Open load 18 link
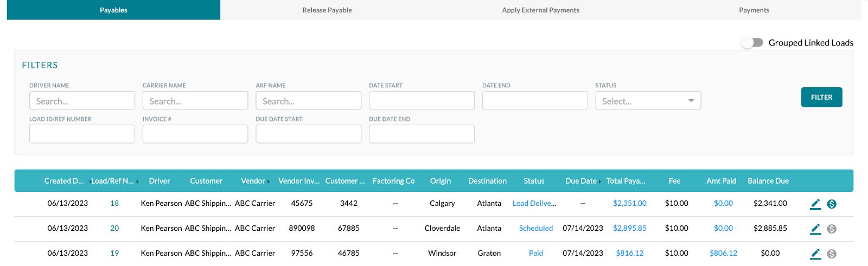868x266 pixels. 114,203
